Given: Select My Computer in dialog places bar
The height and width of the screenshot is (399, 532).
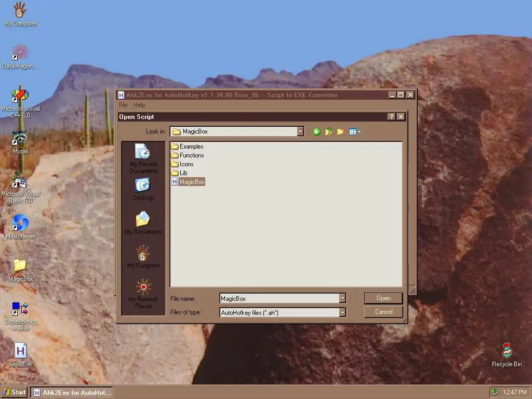Looking at the screenshot, I should tap(143, 257).
